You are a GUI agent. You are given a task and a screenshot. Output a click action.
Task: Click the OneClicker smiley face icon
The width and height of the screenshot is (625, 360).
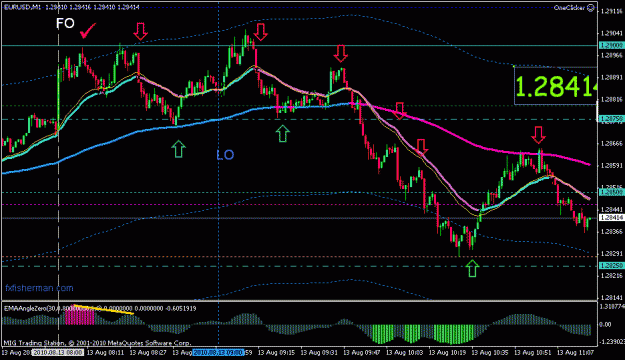click(x=591, y=8)
